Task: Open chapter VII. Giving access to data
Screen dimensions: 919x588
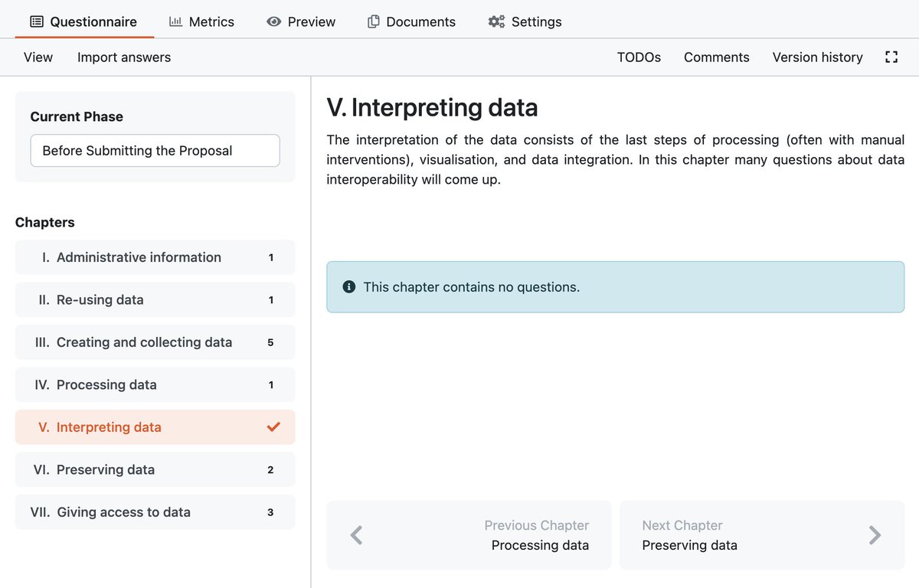Action: tap(123, 512)
